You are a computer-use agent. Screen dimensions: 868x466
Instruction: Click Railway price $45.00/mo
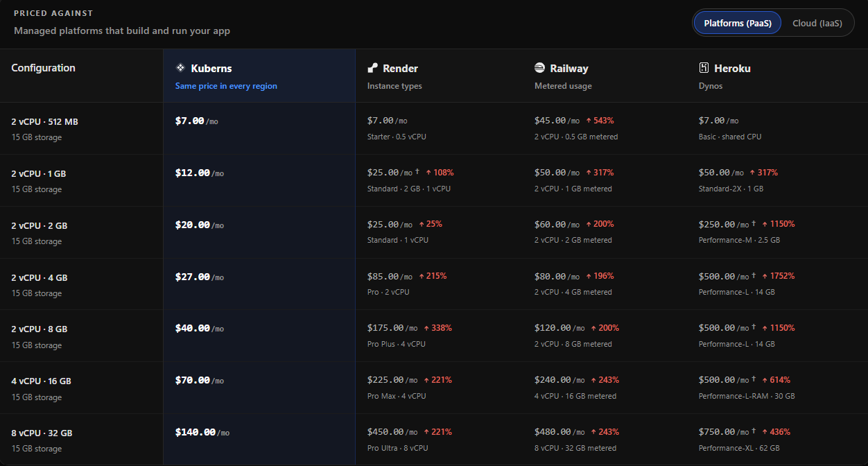pyautogui.click(x=557, y=121)
